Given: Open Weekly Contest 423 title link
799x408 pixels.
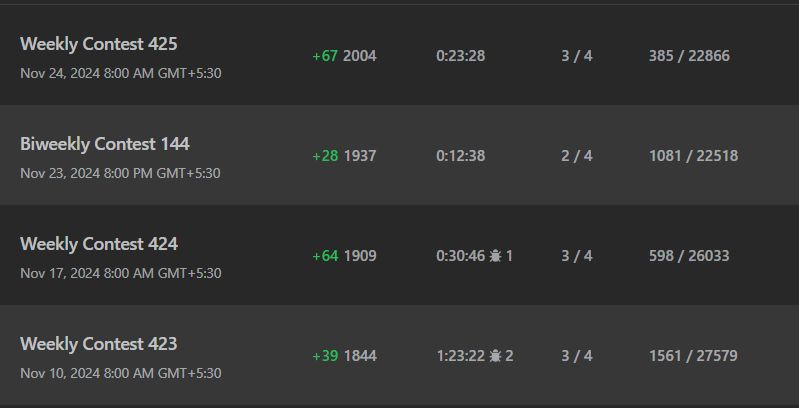Looking at the screenshot, I should [99, 344].
